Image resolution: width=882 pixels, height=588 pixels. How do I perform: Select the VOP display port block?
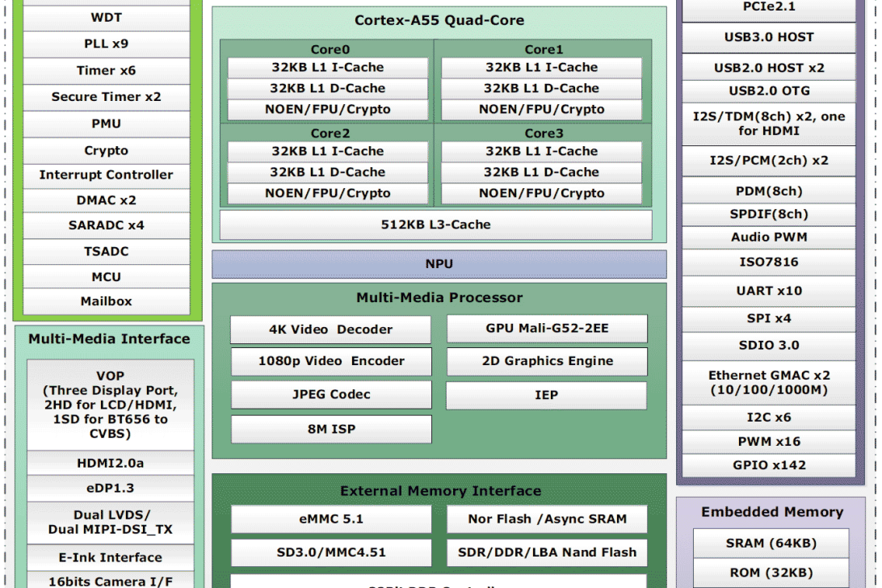coord(110,405)
